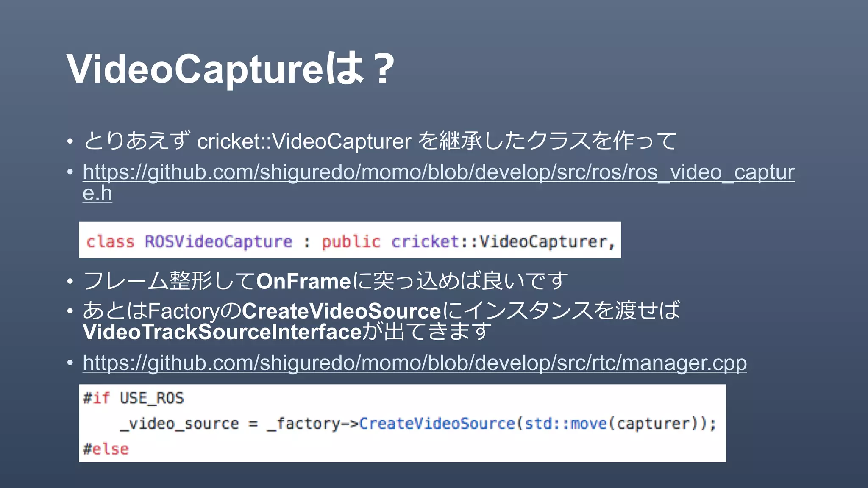Viewport: 868px width, 488px height.
Task: Click the class ROSVideoCapture code snippet
Action: (x=350, y=240)
